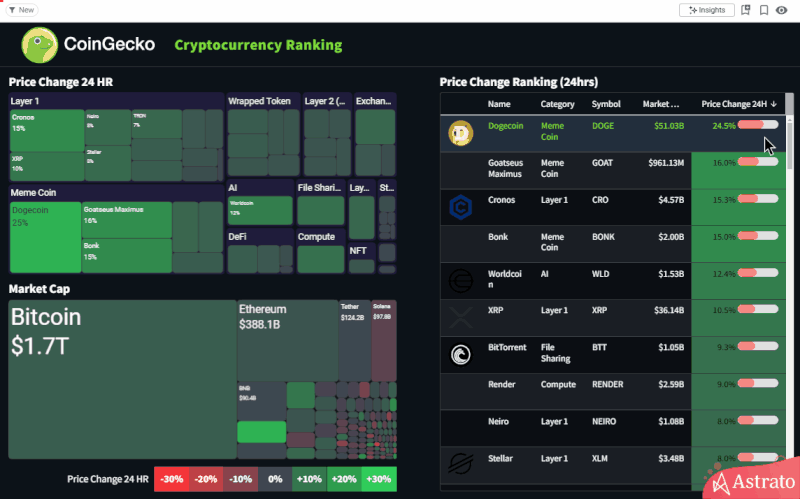Click the BitTorrent logo in the table
Image resolution: width=800 pixels, height=499 pixels.
460,355
